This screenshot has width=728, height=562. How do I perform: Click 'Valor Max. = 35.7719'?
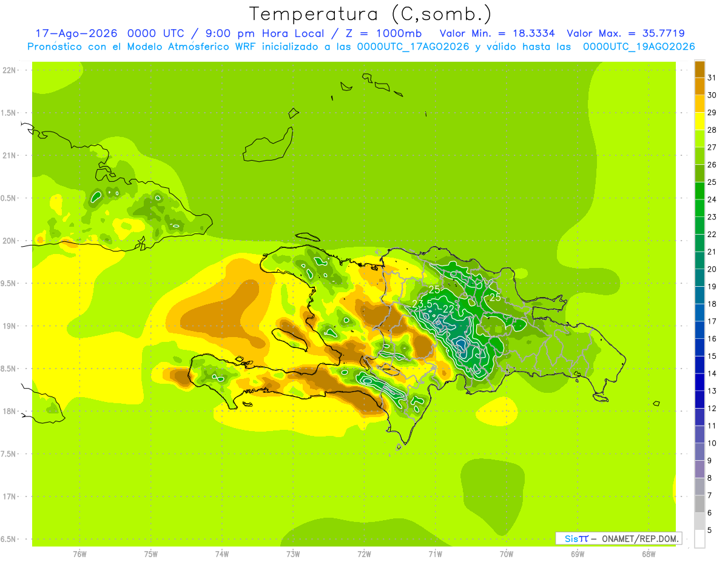[x=625, y=33]
